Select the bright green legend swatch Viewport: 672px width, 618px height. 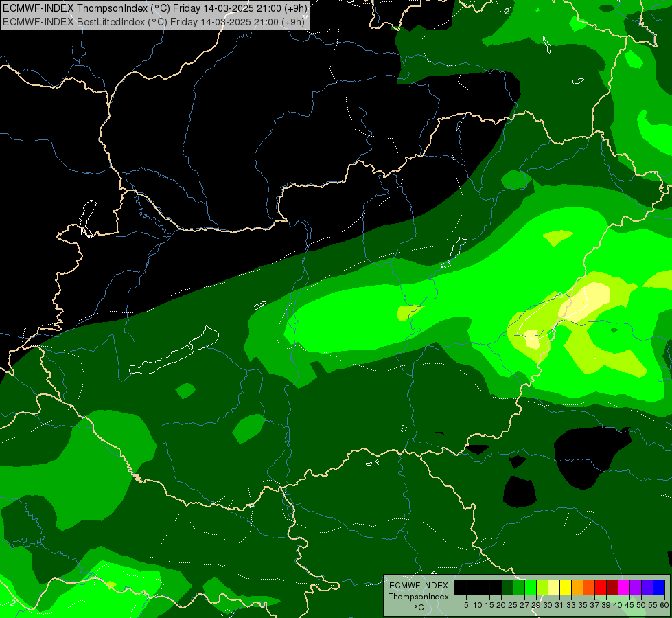pyautogui.click(x=531, y=587)
